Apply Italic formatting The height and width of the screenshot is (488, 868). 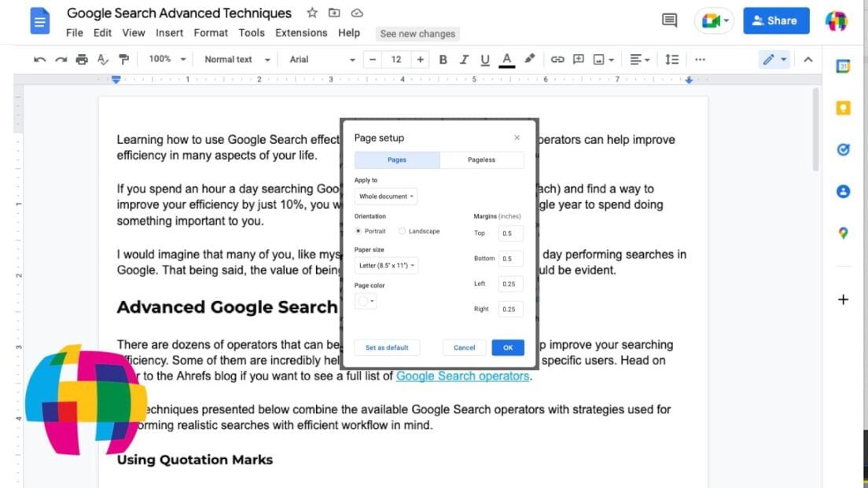[465, 59]
